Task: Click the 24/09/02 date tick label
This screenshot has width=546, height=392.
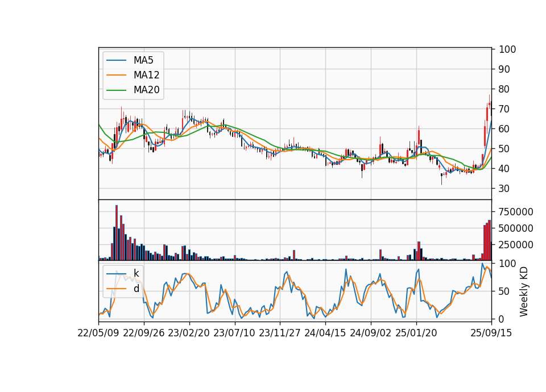Action: (x=370, y=333)
